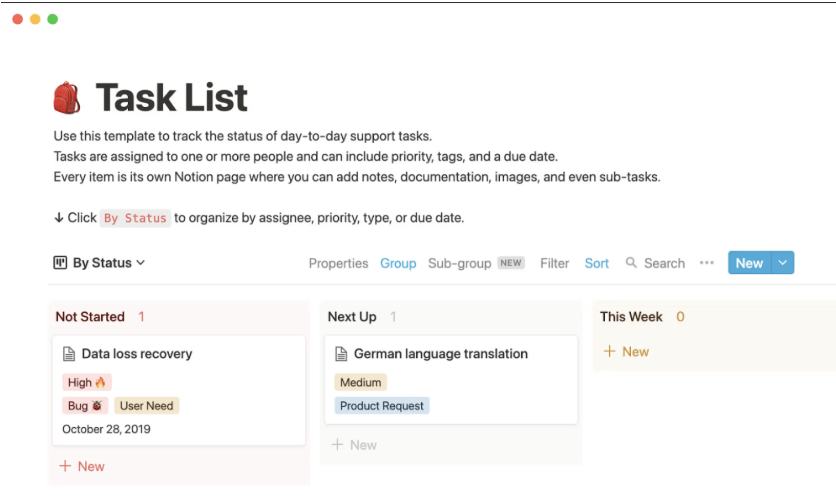Click the This Week count 0
The height and width of the screenshot is (499, 836).
tap(680, 317)
